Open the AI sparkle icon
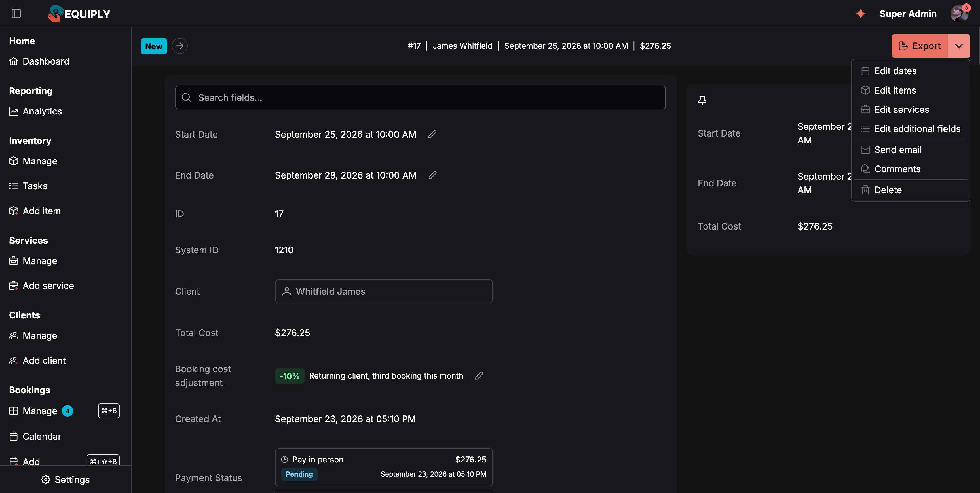Viewport: 980px width, 493px height. coord(861,14)
